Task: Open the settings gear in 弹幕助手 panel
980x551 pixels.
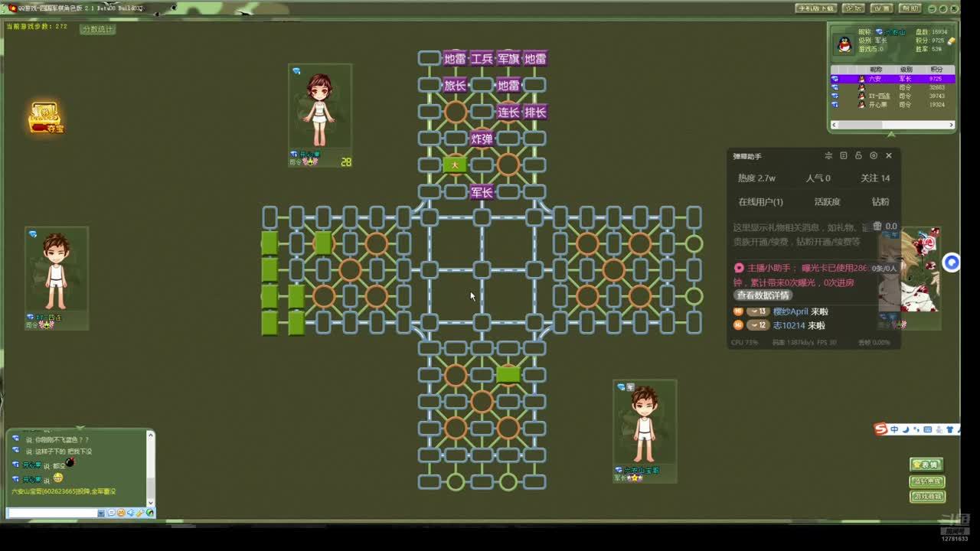Action: pos(874,155)
